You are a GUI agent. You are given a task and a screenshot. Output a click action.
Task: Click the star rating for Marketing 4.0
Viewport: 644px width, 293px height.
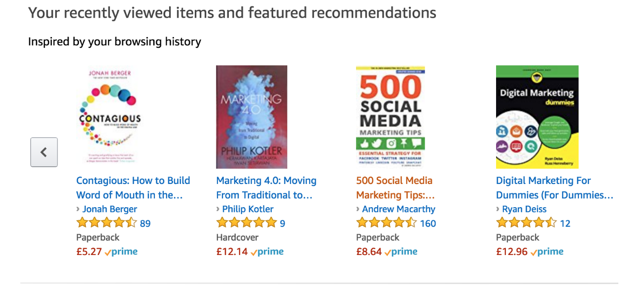click(247, 223)
